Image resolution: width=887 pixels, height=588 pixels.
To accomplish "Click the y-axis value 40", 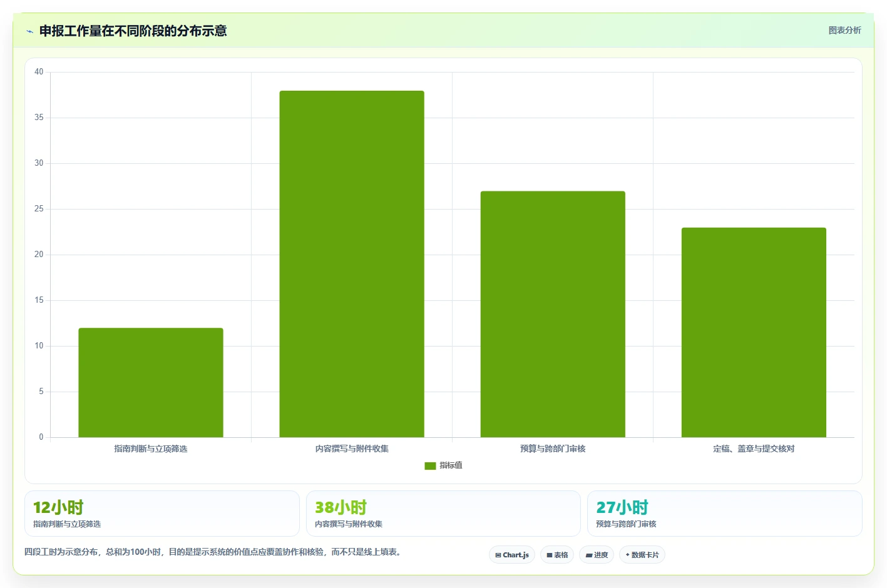I will 39,72.
